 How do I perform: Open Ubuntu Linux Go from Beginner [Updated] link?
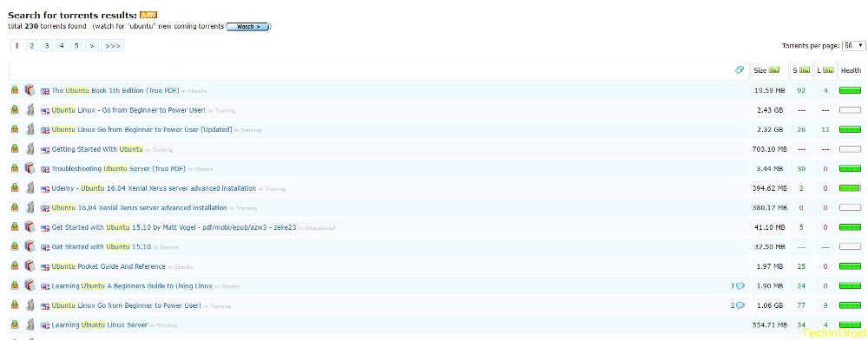(x=141, y=130)
